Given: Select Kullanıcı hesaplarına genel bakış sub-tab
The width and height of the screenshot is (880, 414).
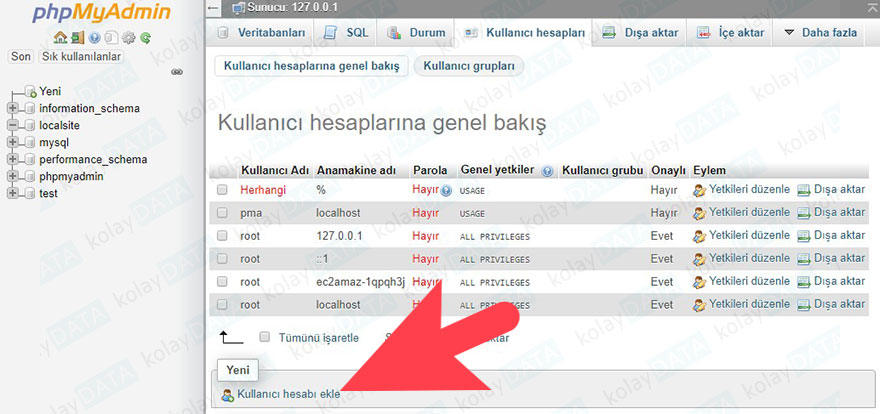Looking at the screenshot, I should pos(311,66).
